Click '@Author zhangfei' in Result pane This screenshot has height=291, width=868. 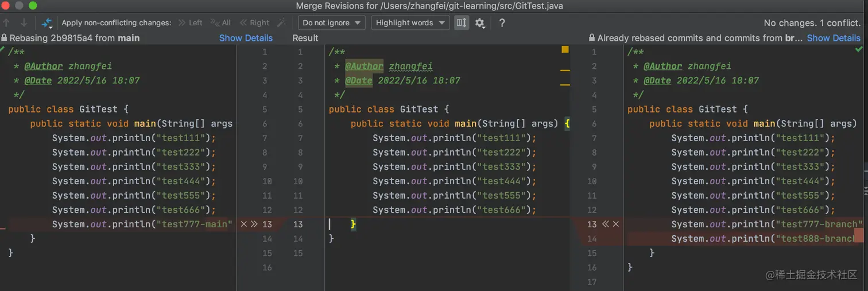pos(389,66)
